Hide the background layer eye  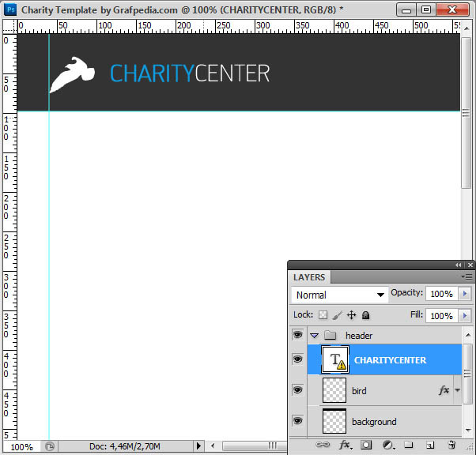click(x=298, y=421)
